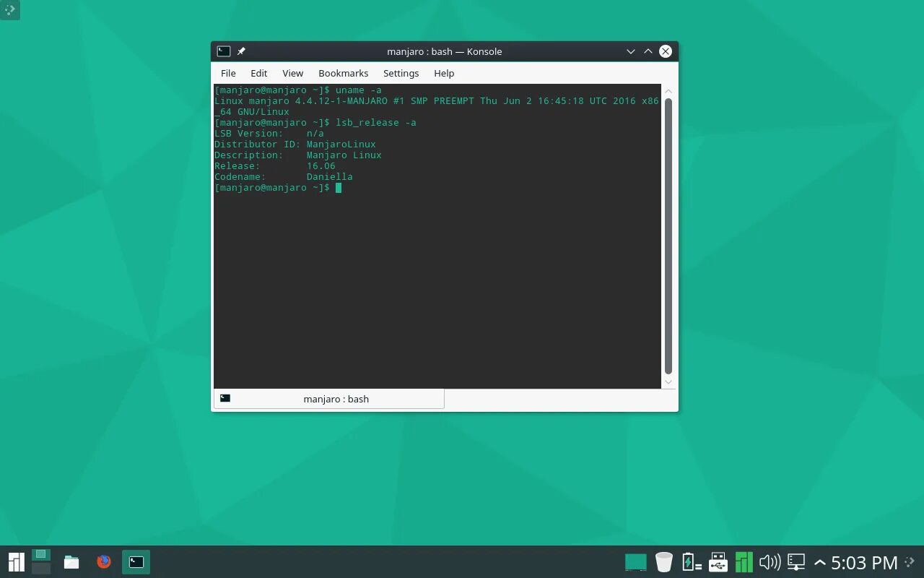The image size is (924, 578).
Task: Click the '16.06' release value
Action: (321, 166)
